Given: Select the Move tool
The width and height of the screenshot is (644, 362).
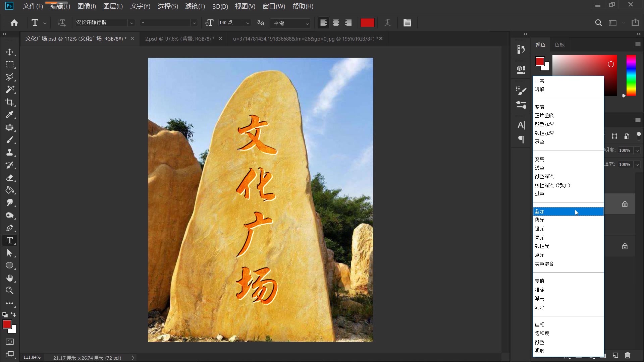Looking at the screenshot, I should 10,52.
